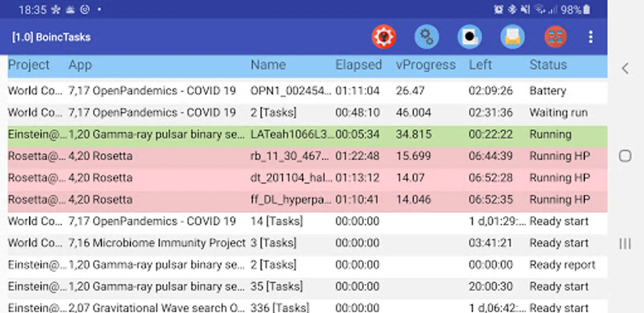This screenshot has height=313, width=644.
Task: Tap the Waiting run status cell
Action: (558, 113)
